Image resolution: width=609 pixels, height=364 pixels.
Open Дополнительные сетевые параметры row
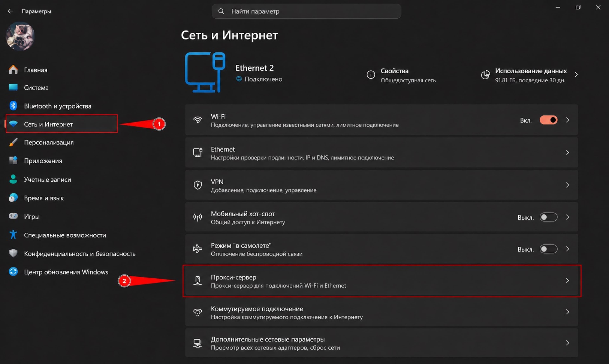tap(382, 343)
